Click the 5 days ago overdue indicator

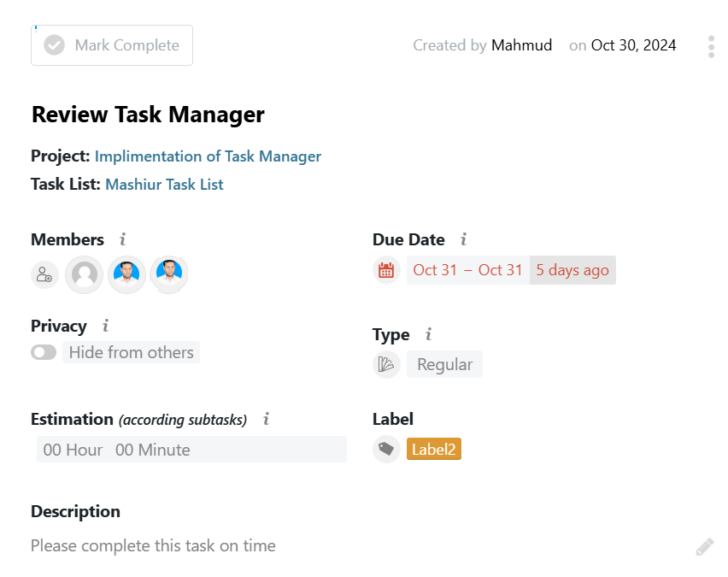572,269
